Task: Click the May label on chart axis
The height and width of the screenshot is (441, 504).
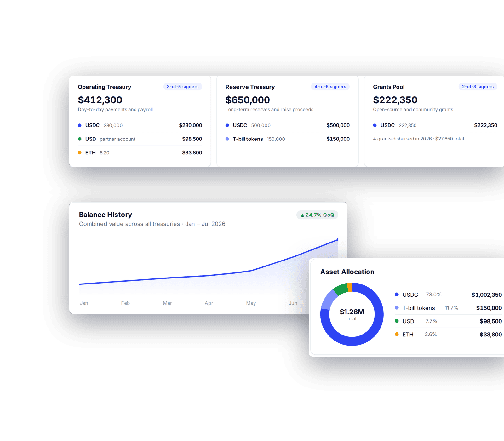Action: coord(251,303)
